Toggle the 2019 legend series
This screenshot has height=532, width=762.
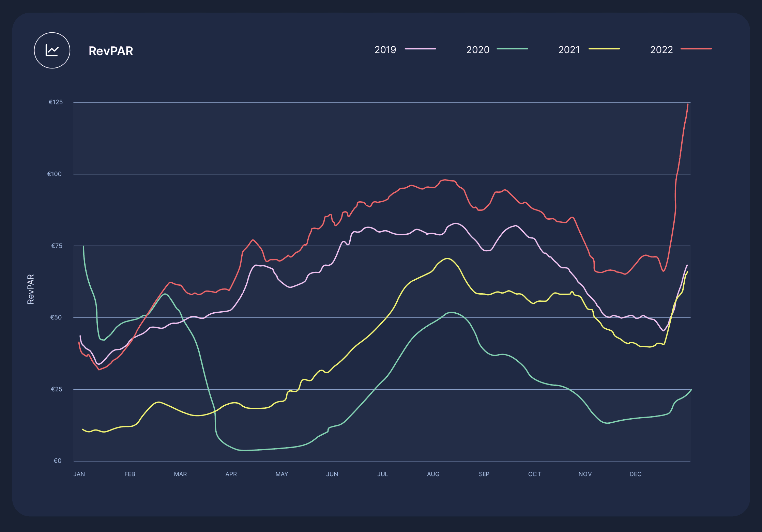click(x=385, y=50)
